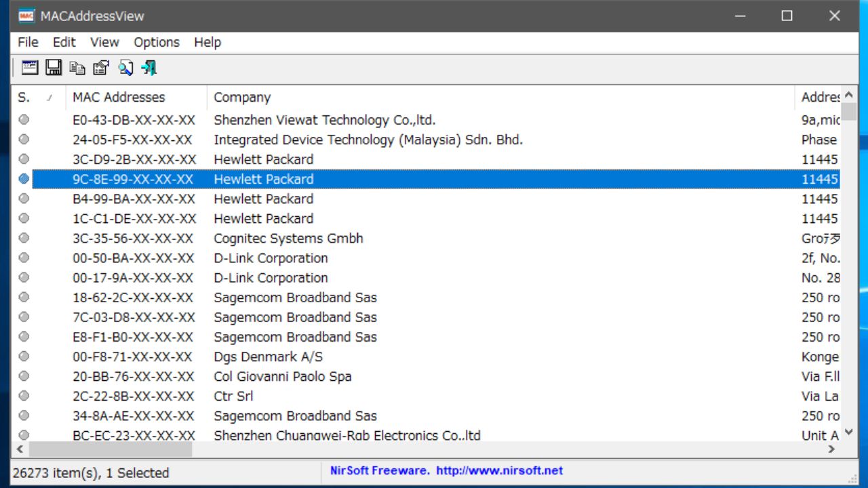The height and width of the screenshot is (488, 868).
Task: Click status dot of 20-BB-76-XX-XX-XX row
Action: (24, 375)
